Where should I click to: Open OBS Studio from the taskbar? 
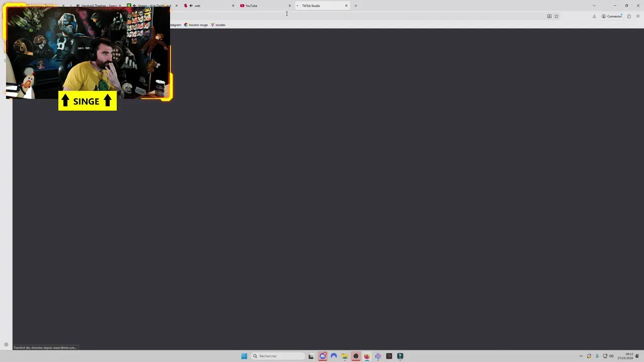(x=356, y=356)
